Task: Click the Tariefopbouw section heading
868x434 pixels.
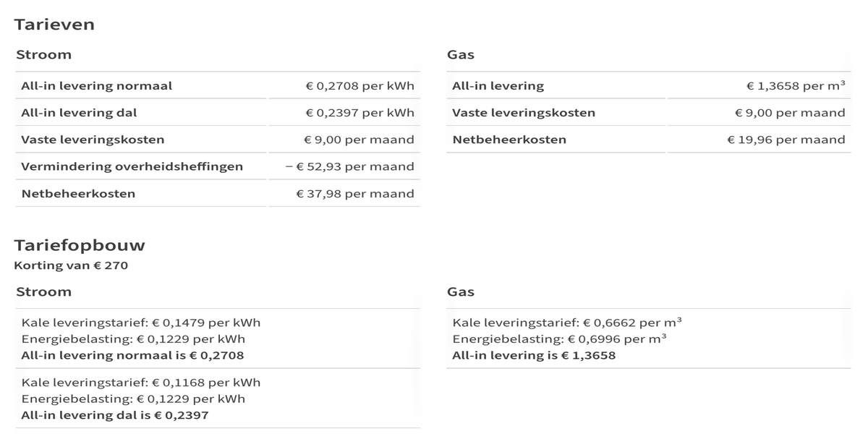Action: coord(80,245)
